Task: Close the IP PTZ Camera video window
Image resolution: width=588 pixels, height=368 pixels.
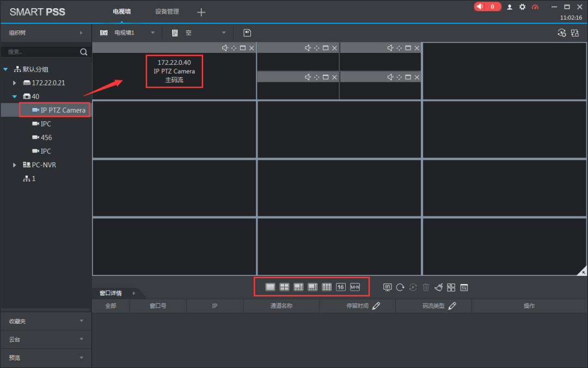Action: 252,47
